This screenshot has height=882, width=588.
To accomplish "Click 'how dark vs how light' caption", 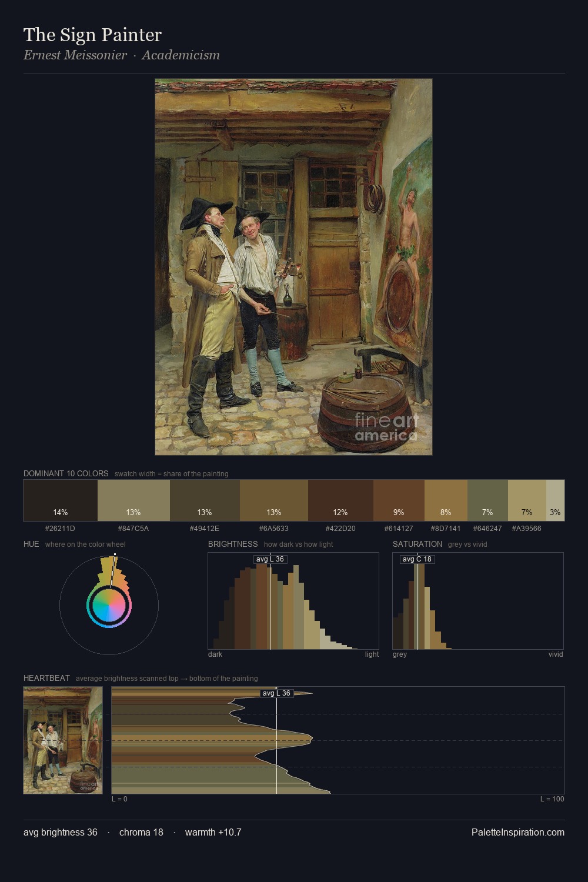I will point(298,544).
